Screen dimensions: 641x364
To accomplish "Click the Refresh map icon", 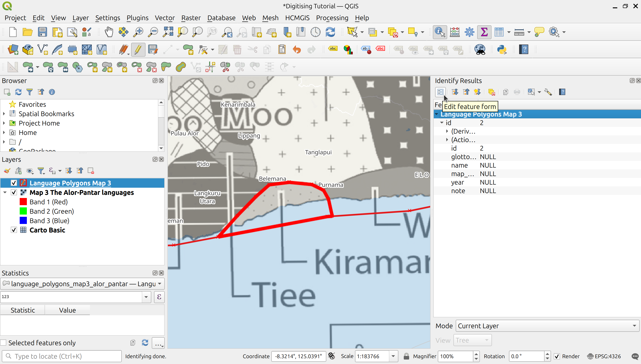I will (x=330, y=32).
